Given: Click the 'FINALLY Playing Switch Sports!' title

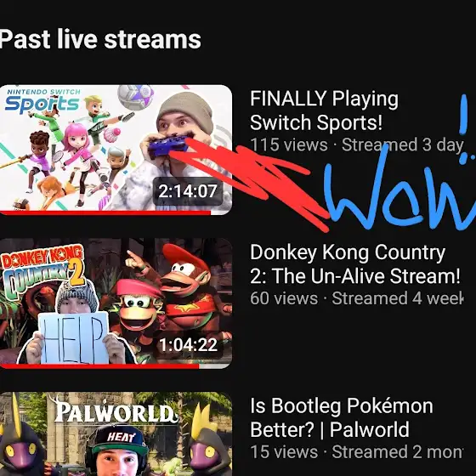Looking at the screenshot, I should click(324, 110).
